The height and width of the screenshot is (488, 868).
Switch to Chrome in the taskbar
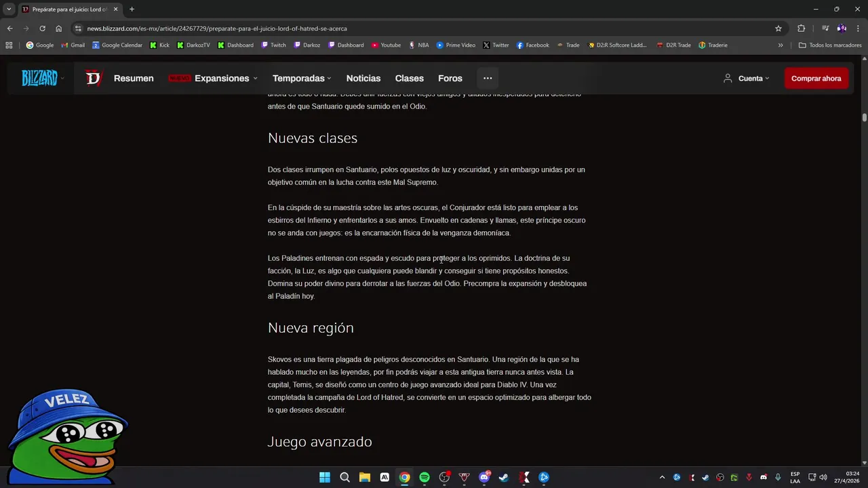tap(404, 477)
